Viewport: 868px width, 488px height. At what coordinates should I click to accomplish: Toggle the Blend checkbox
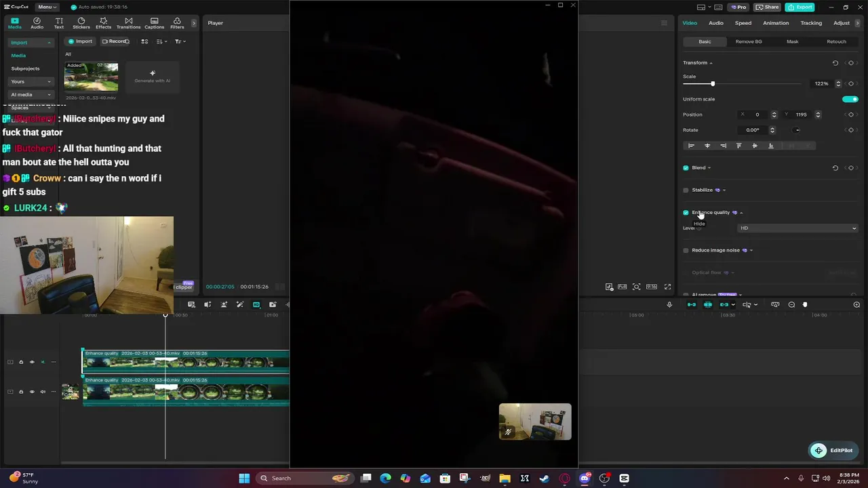point(686,168)
